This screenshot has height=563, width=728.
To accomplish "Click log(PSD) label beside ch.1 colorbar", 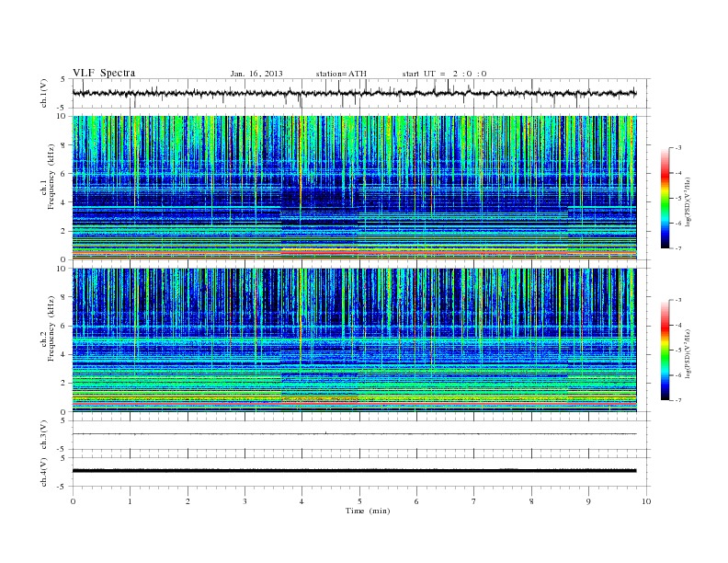I will click(x=688, y=202).
